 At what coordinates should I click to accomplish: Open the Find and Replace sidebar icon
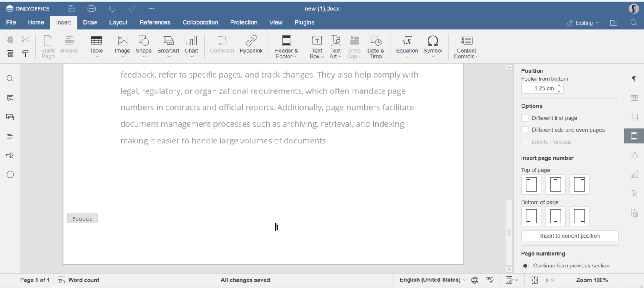click(x=10, y=78)
